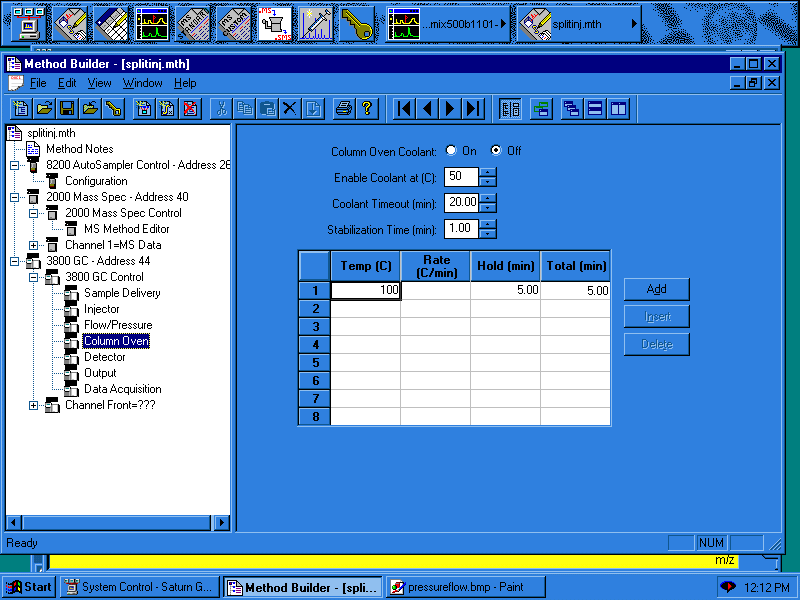Collapse the 3800 GC Control node
The width and height of the screenshot is (800, 600).
click(33, 278)
